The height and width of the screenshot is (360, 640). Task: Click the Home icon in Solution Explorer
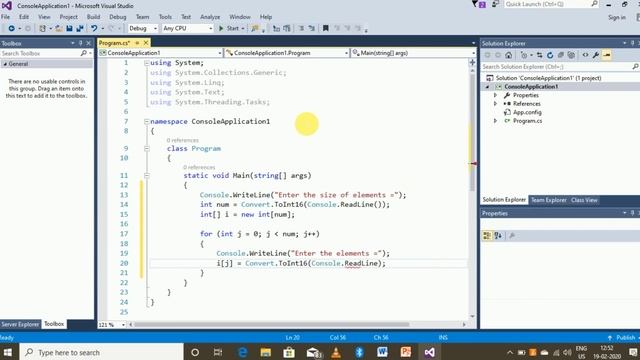click(x=509, y=55)
